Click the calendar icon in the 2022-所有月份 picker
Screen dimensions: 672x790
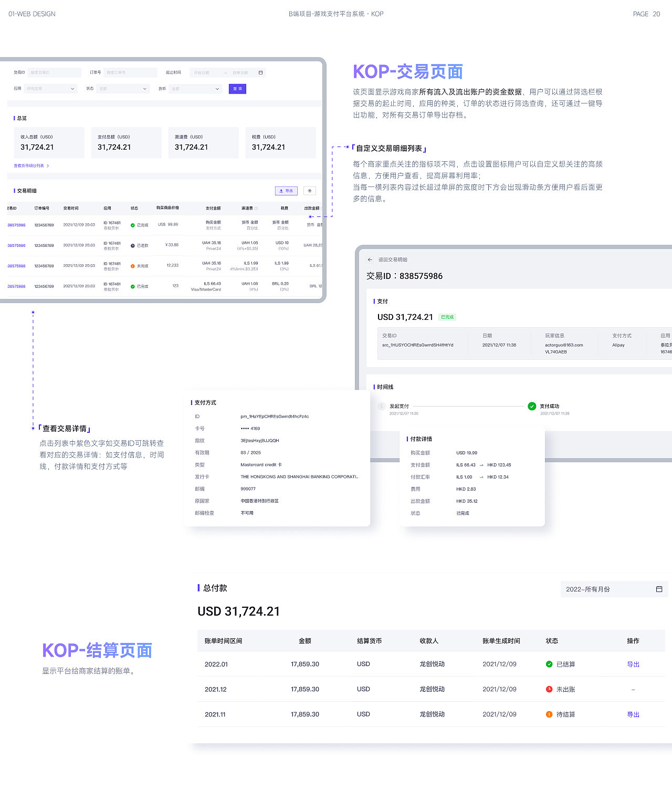tap(659, 589)
